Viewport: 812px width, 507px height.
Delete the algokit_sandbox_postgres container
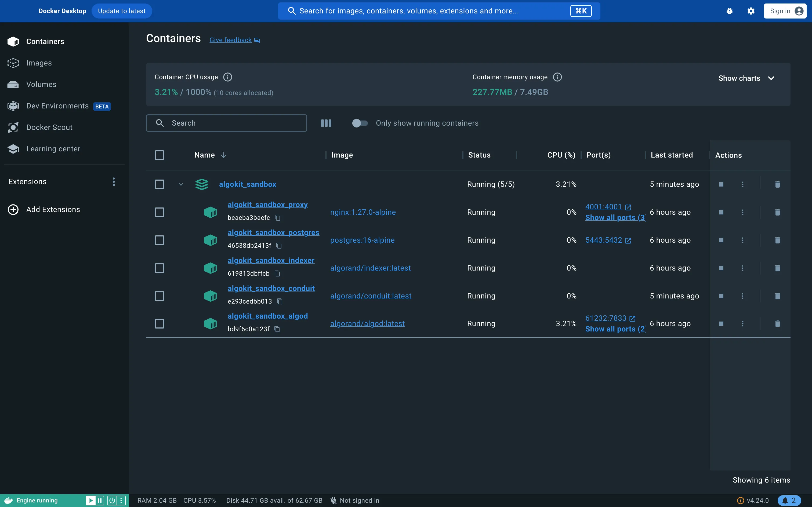pos(777,240)
